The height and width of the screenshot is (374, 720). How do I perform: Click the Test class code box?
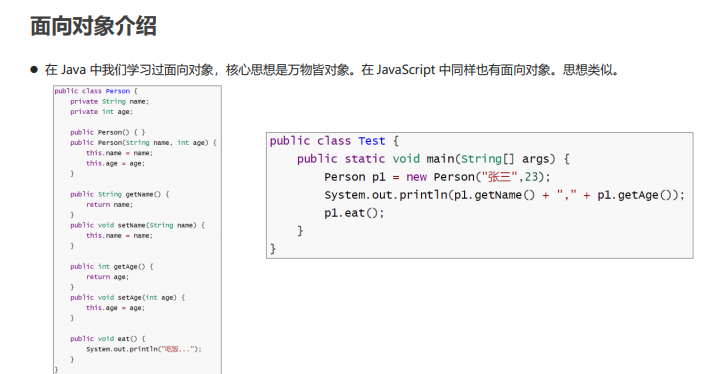pyautogui.click(x=479, y=195)
